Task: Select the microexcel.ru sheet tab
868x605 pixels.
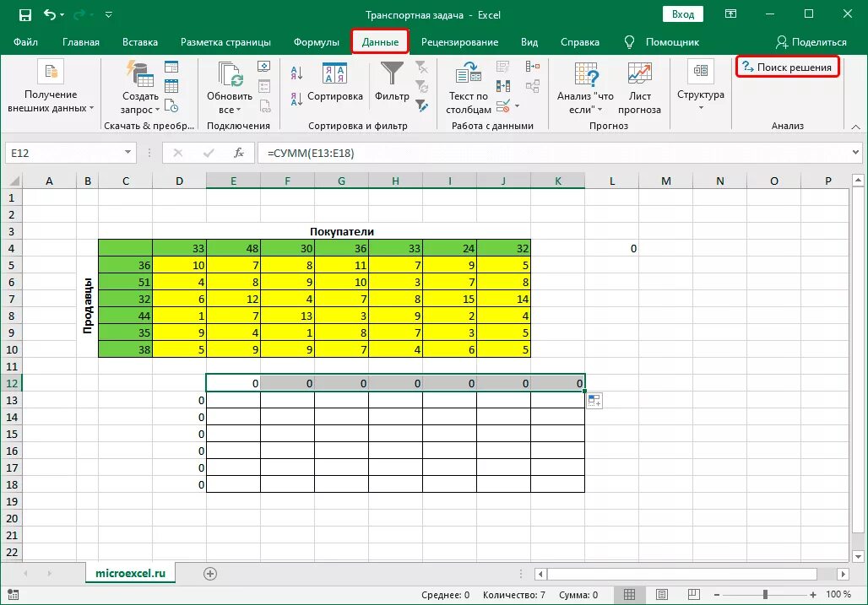Action: tap(131, 574)
